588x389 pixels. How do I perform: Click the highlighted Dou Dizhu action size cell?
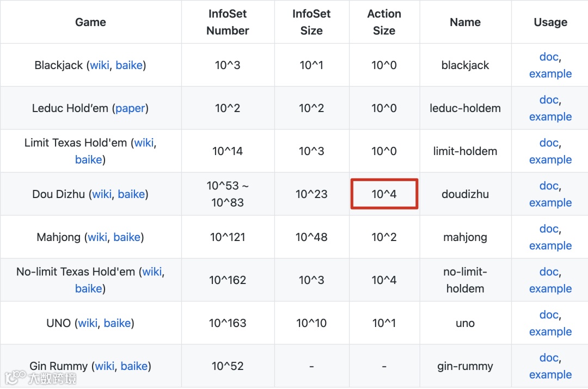click(x=384, y=194)
